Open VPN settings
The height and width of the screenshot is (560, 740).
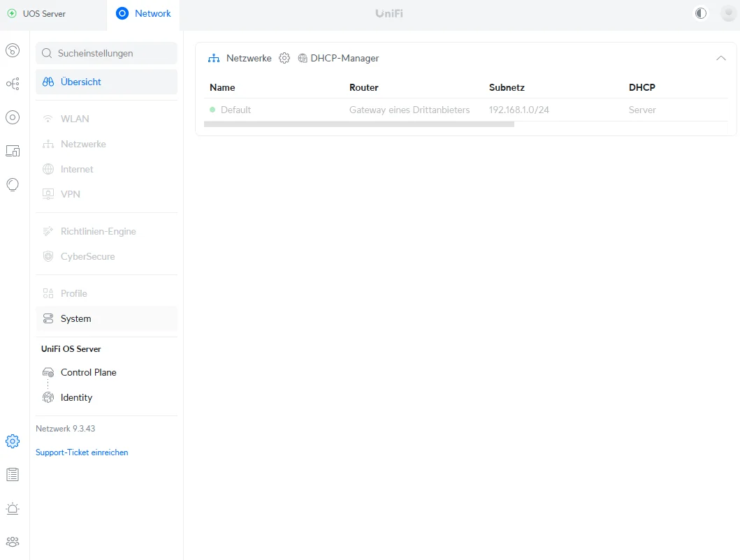107,194
